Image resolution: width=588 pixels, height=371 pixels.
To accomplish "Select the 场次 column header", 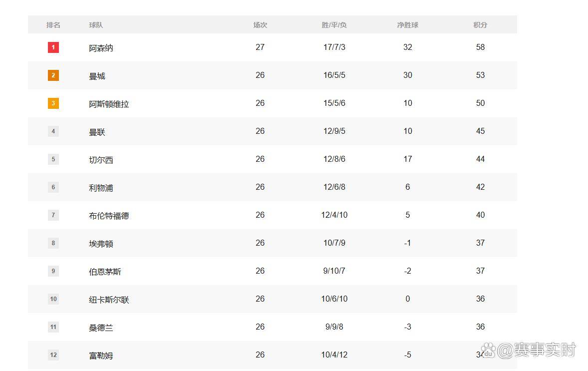I will pos(260,25).
